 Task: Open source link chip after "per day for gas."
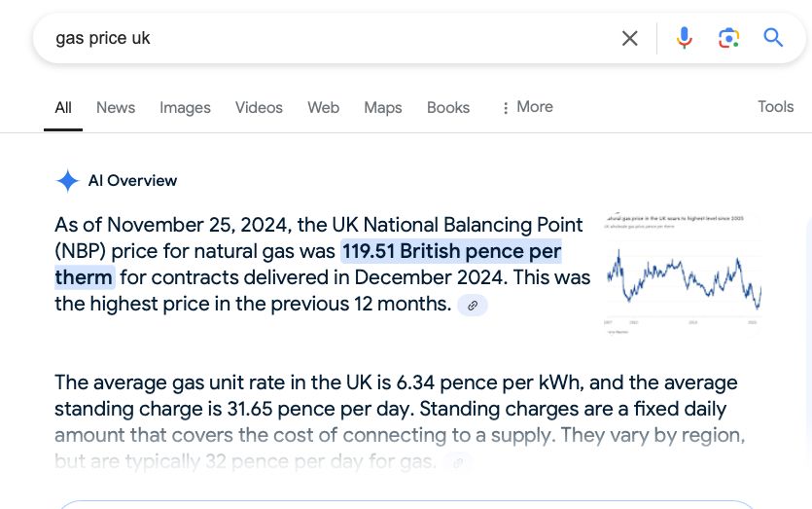tap(458, 462)
